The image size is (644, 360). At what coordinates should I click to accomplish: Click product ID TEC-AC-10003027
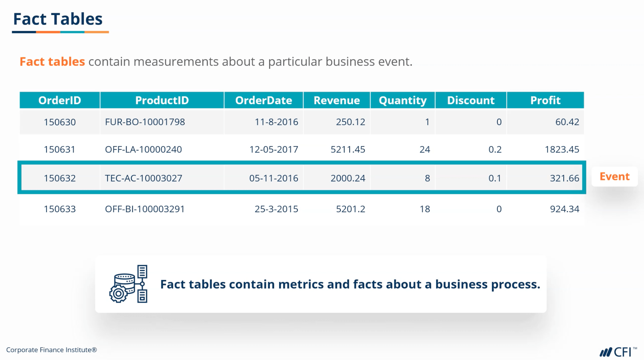coord(143,178)
